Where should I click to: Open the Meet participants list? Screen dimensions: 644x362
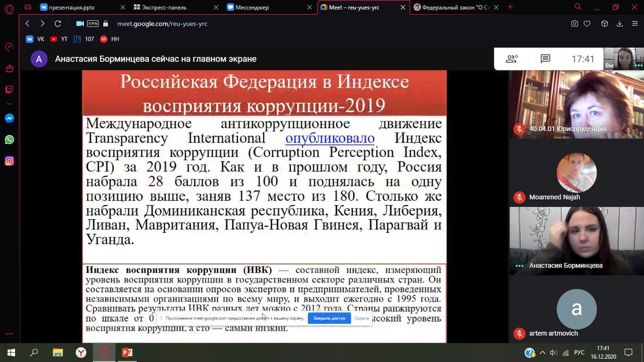[512, 59]
